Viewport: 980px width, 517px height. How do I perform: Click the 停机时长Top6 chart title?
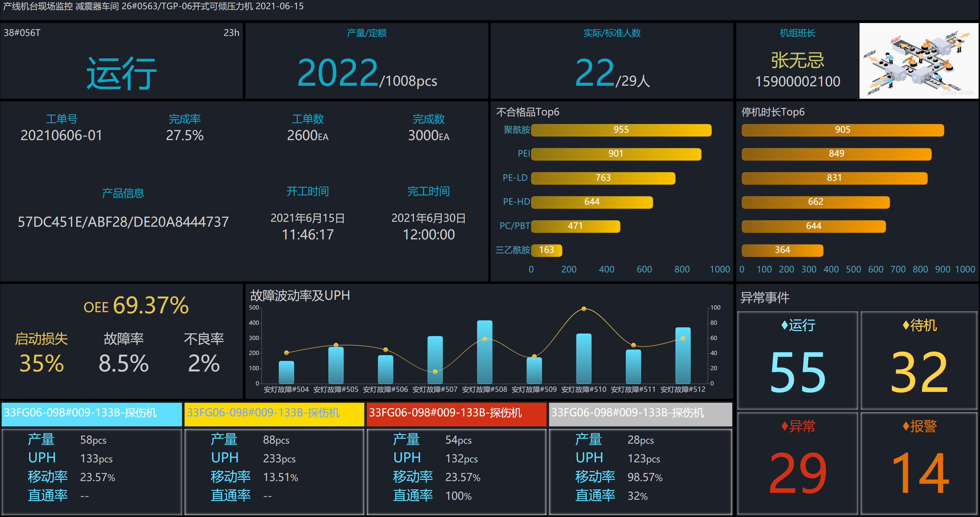(773, 112)
